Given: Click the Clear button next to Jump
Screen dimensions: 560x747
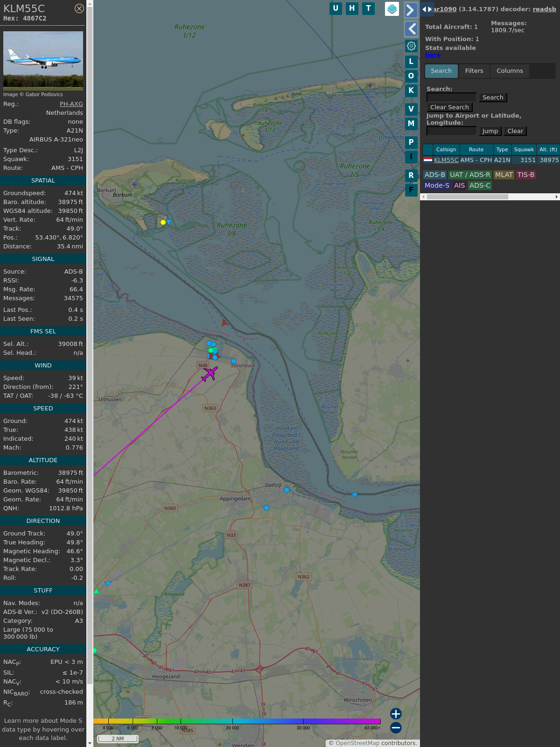Looking at the screenshot, I should tap(515, 131).
